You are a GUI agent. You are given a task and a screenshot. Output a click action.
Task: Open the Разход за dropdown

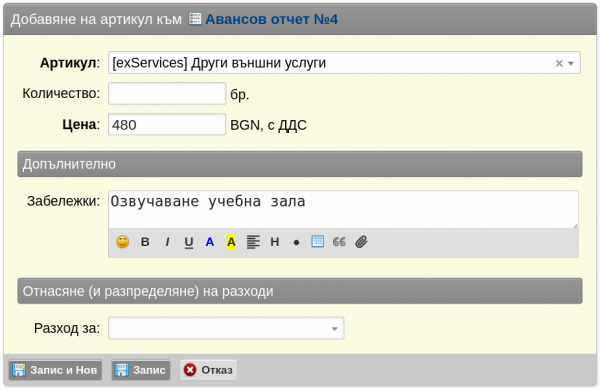pos(226,328)
